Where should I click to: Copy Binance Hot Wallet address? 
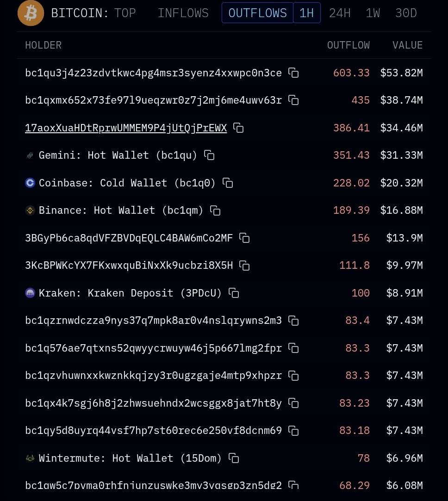[x=215, y=210]
